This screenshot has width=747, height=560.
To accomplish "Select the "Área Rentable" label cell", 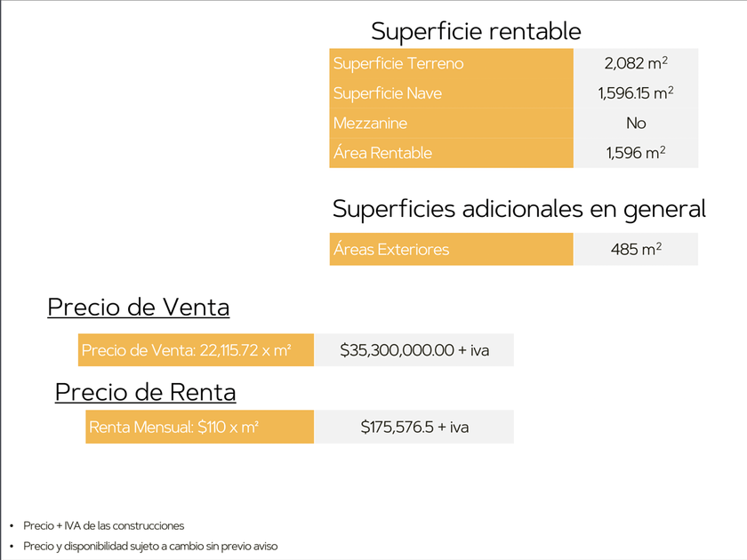I will [x=451, y=153].
